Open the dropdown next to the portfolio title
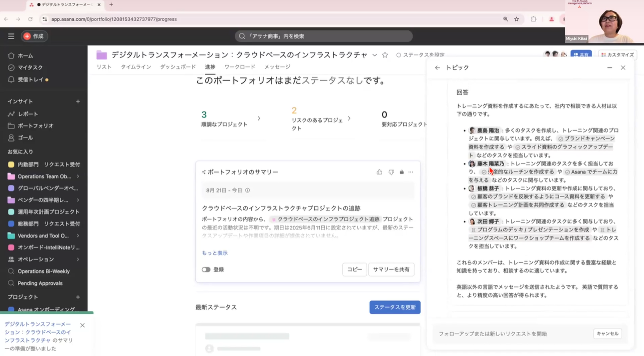The width and height of the screenshot is (644, 356). coord(374,55)
